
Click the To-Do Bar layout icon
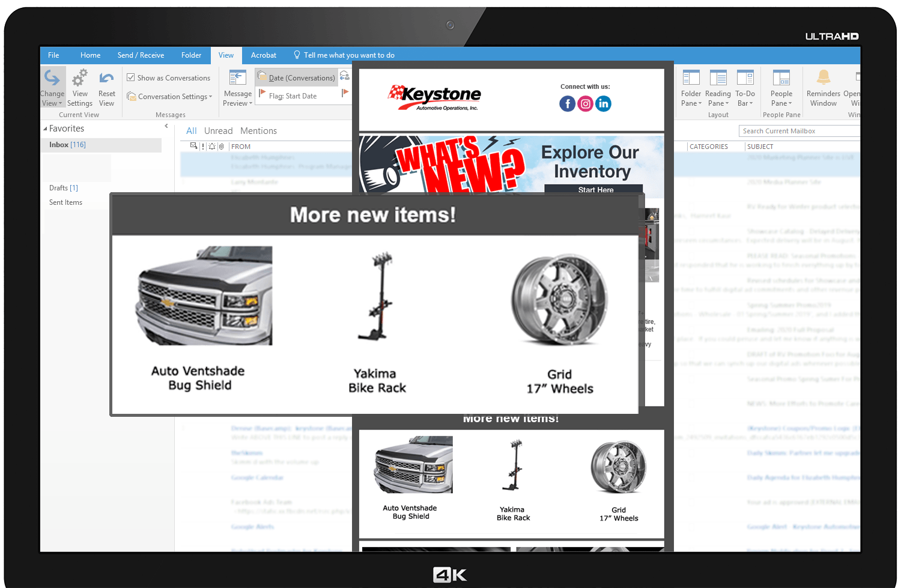coord(745,78)
